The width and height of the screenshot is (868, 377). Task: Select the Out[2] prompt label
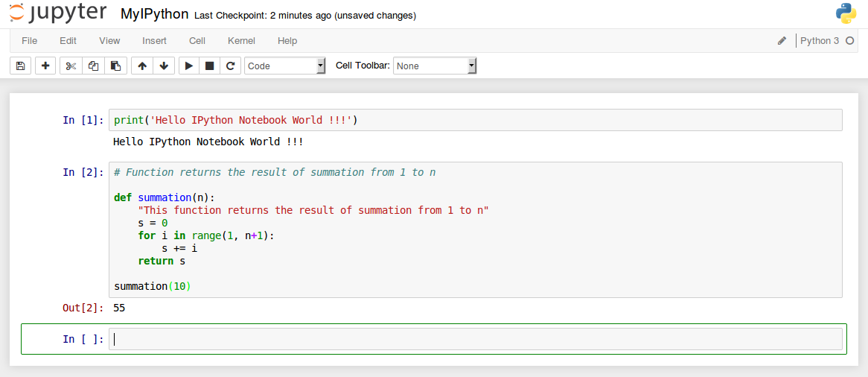click(83, 308)
